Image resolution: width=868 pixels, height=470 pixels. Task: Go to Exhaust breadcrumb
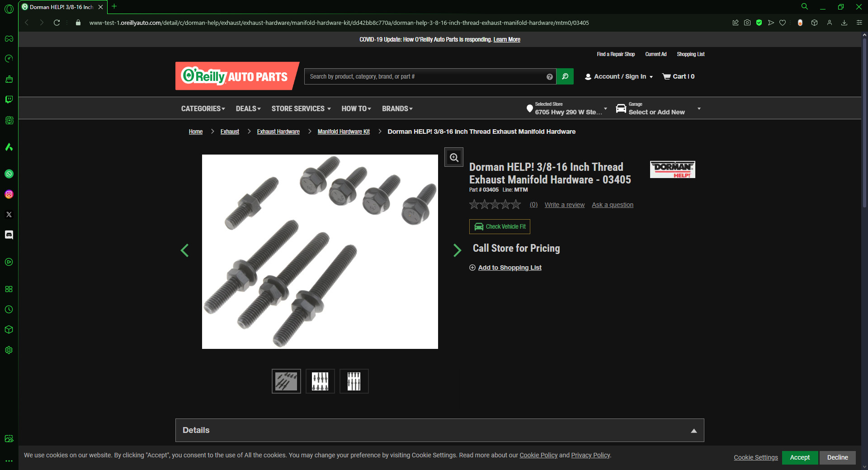[230, 132]
